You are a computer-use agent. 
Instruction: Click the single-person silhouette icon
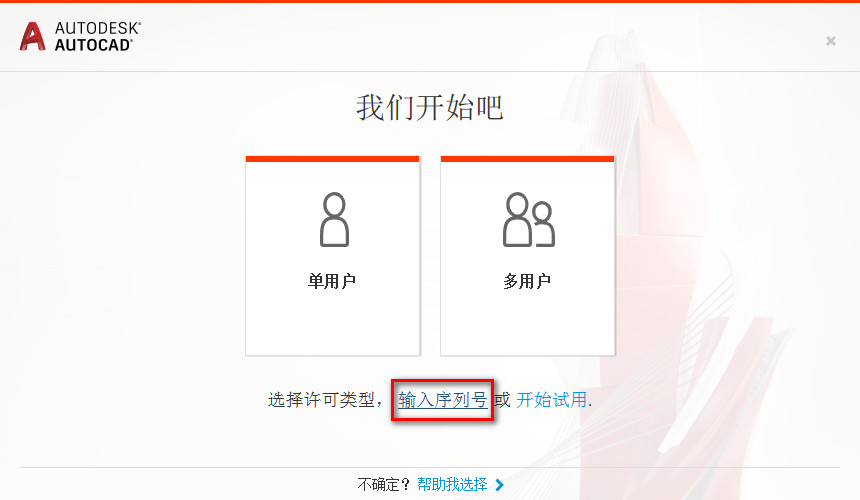pos(334,219)
